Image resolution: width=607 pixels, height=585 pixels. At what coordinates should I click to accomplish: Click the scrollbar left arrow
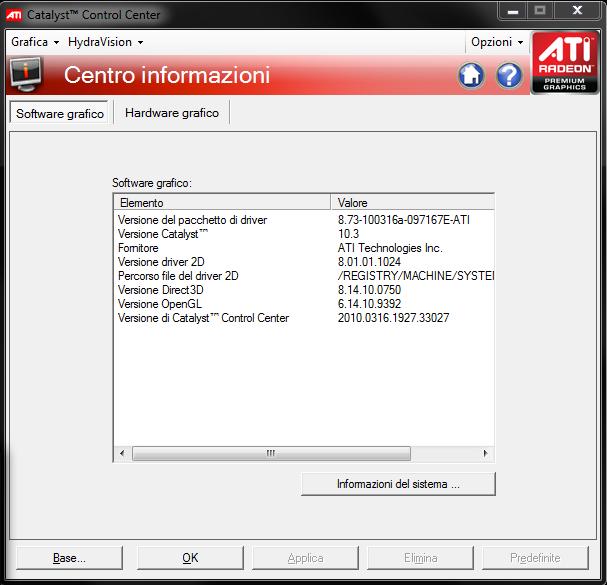click(x=122, y=453)
